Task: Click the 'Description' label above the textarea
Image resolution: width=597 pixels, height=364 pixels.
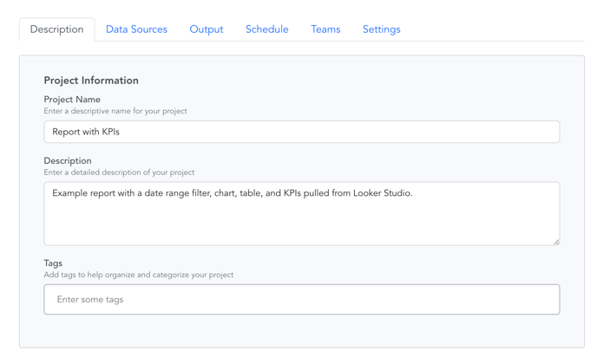Action: pos(68,161)
